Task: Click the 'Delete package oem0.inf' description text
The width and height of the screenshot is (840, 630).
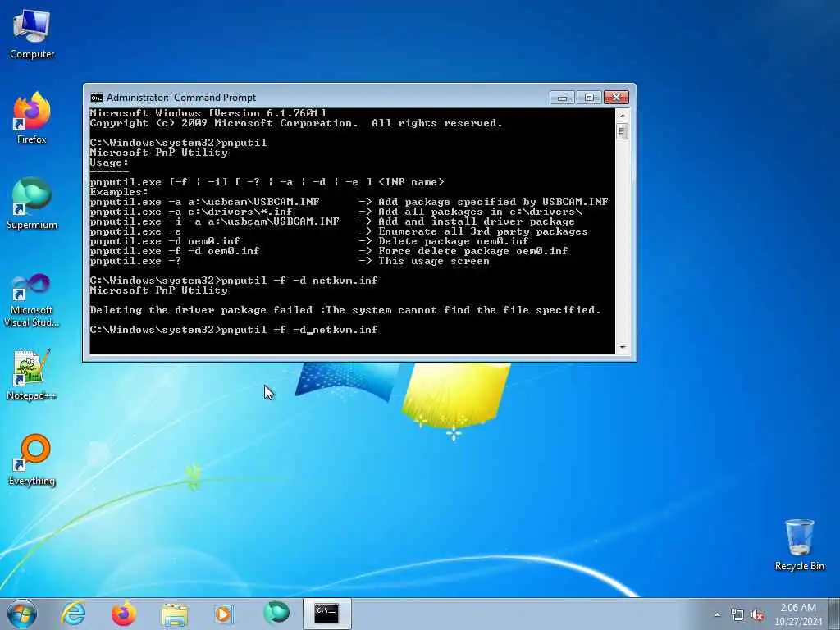Action: 453,241
